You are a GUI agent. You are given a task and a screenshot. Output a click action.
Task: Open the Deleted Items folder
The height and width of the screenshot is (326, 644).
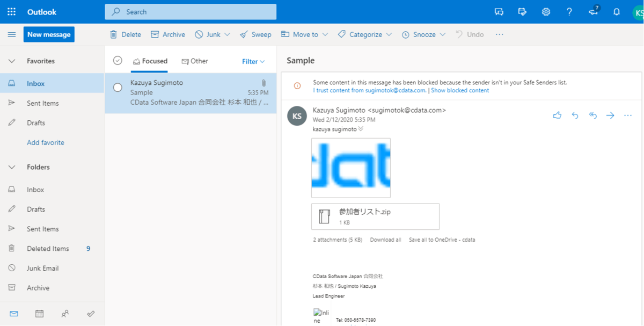52,249
